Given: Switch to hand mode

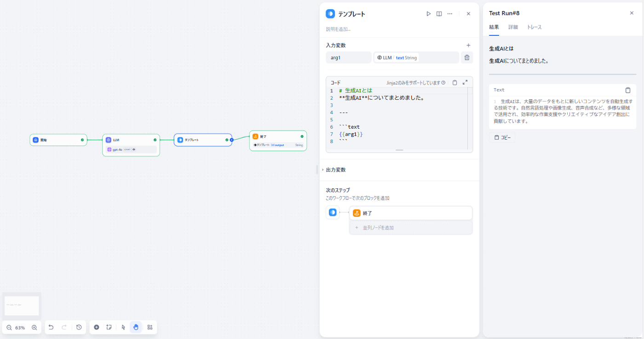Looking at the screenshot, I should (x=136, y=327).
